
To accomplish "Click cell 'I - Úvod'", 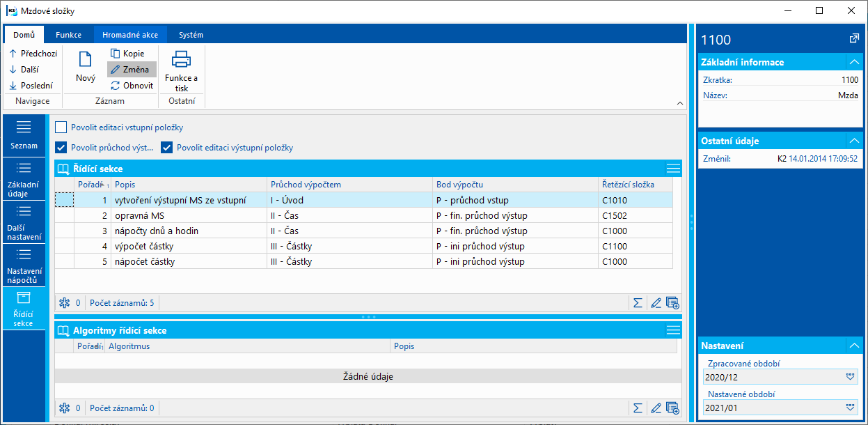I will 350,200.
